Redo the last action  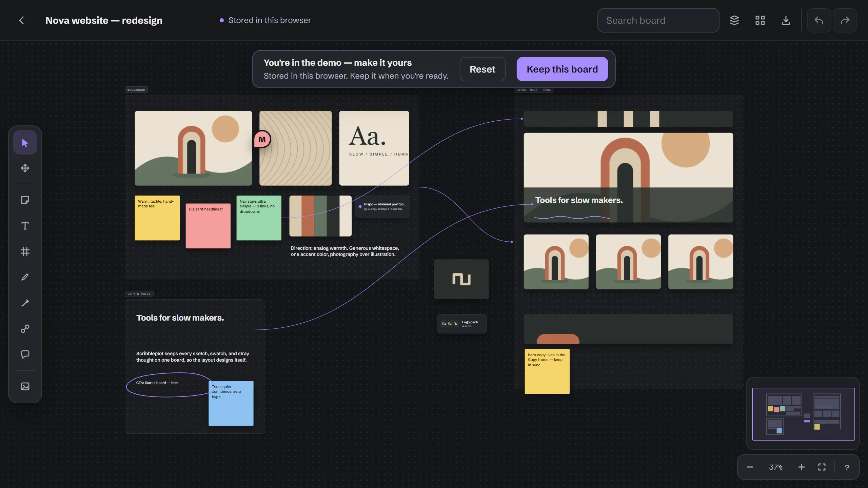pyautogui.click(x=845, y=20)
